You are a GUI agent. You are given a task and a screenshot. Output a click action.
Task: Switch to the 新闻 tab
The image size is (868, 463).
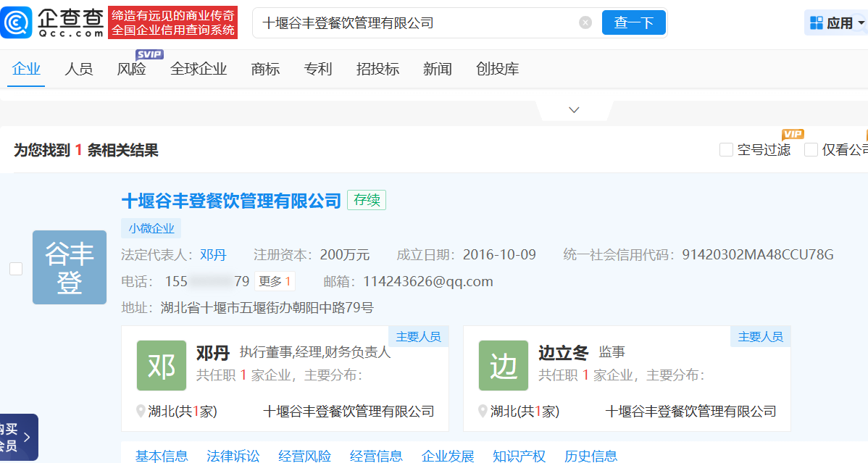438,70
